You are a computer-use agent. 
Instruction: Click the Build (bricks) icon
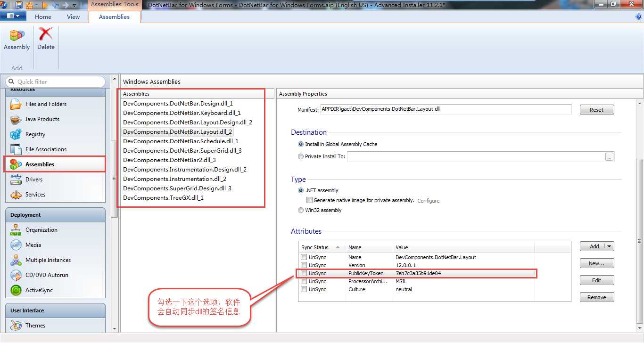pos(29,5)
